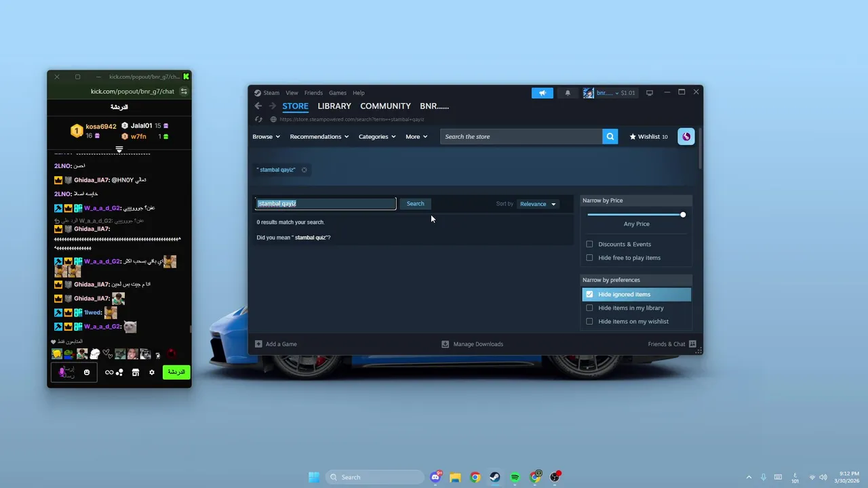
Task: Open the Kick chat shop icon
Action: 136,372
